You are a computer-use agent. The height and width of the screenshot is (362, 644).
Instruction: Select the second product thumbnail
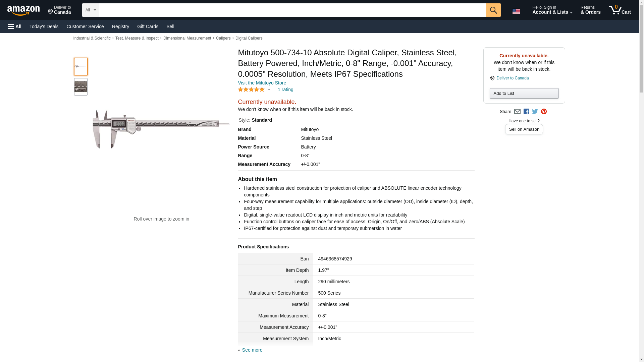coord(81,87)
